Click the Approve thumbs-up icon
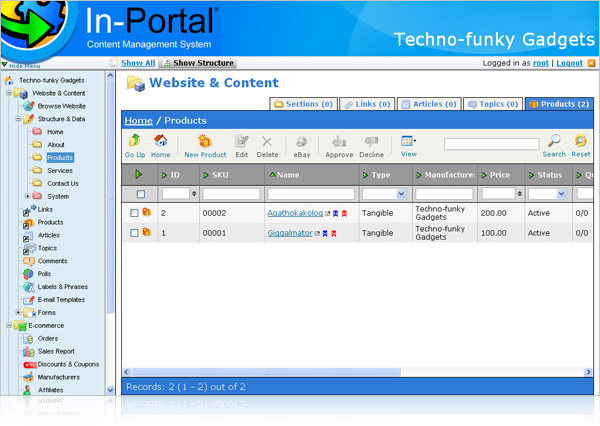The height and width of the screenshot is (426, 600). (x=339, y=141)
